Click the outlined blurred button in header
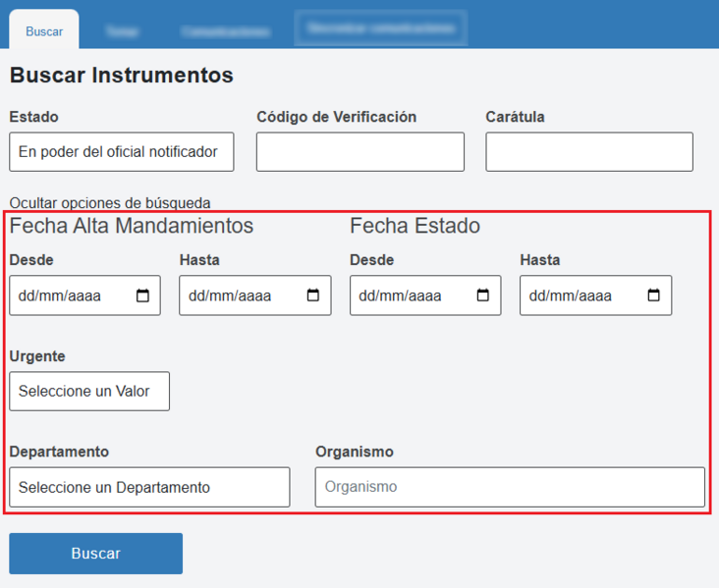The image size is (719, 588). [381, 28]
